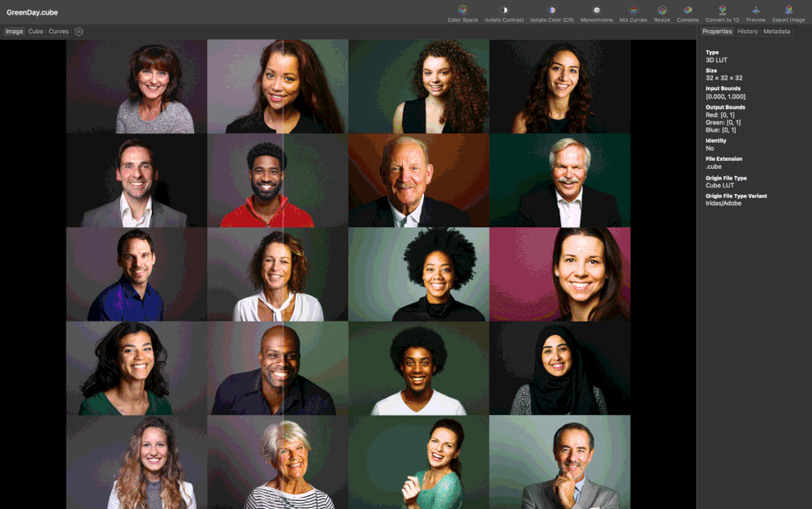Click portrait of woman in striped shirt
Screen dimensions: 812x509
[x=278, y=462]
